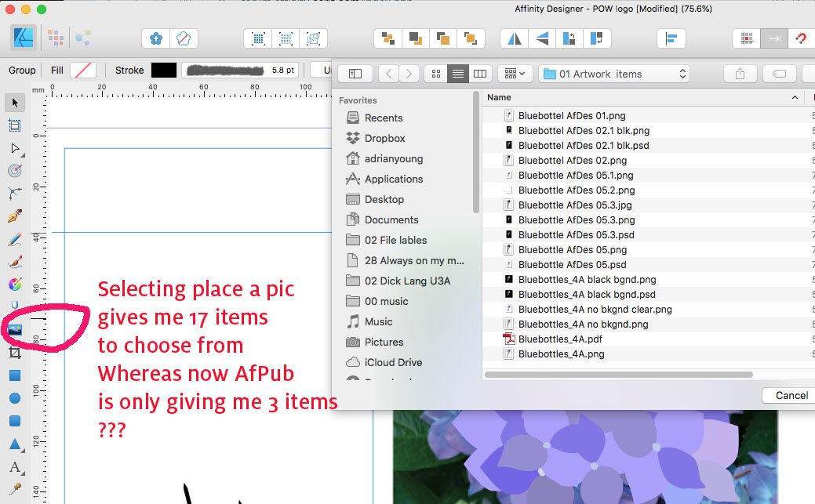Select the Crop tool

click(14, 352)
